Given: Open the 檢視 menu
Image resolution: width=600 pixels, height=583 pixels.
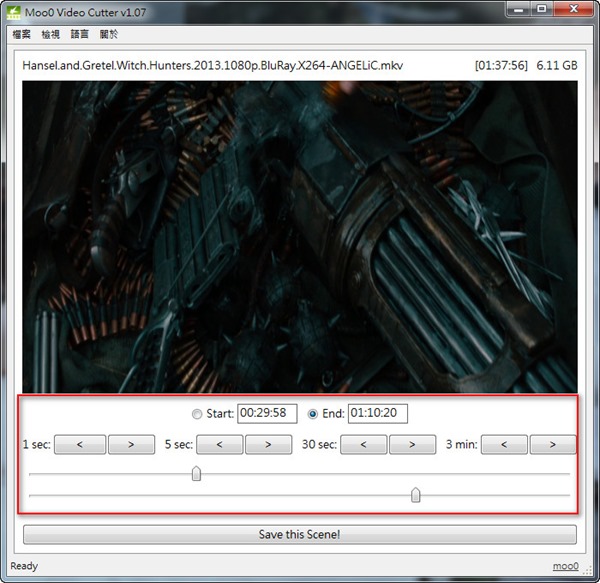Looking at the screenshot, I should pyautogui.click(x=51, y=34).
